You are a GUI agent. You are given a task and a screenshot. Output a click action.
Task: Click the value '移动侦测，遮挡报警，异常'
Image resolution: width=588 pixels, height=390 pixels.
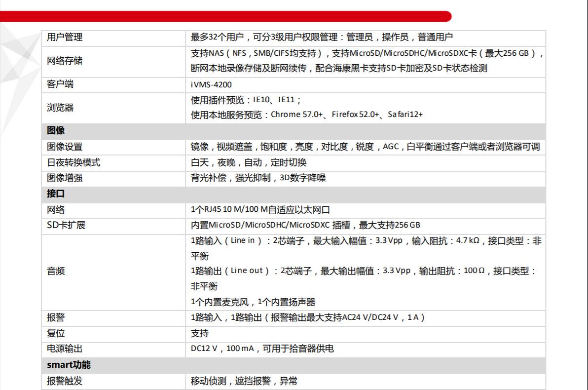click(x=244, y=381)
